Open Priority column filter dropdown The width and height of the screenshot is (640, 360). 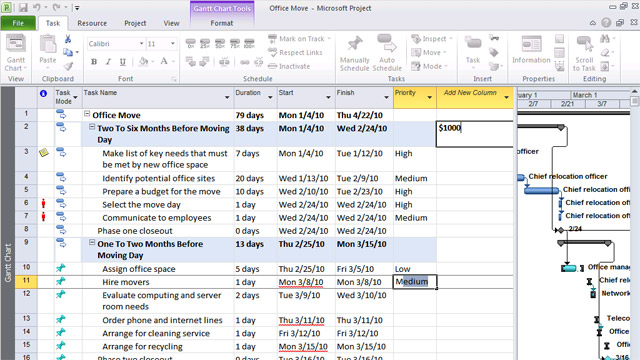(429, 97)
